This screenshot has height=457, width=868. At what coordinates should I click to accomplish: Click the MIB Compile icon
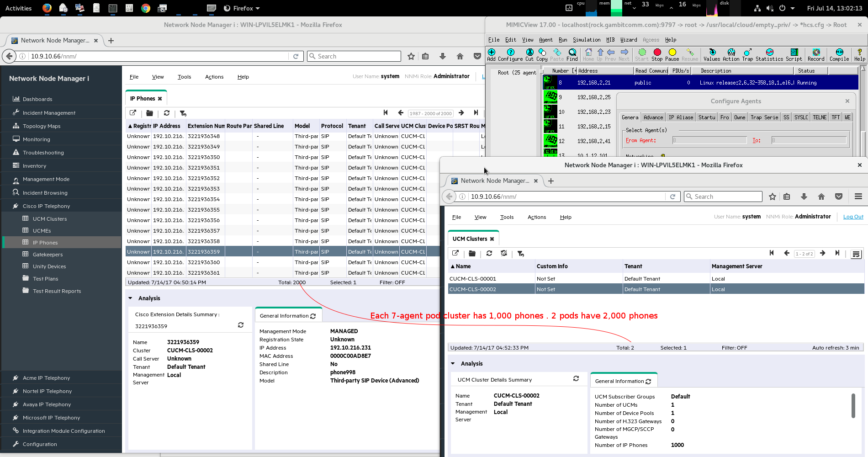[839, 55]
